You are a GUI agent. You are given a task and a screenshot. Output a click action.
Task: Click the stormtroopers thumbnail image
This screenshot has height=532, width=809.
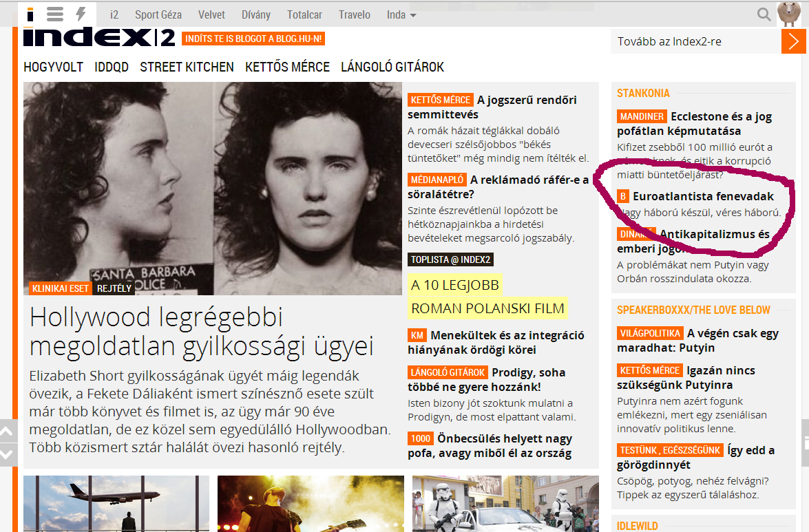pos(505,503)
